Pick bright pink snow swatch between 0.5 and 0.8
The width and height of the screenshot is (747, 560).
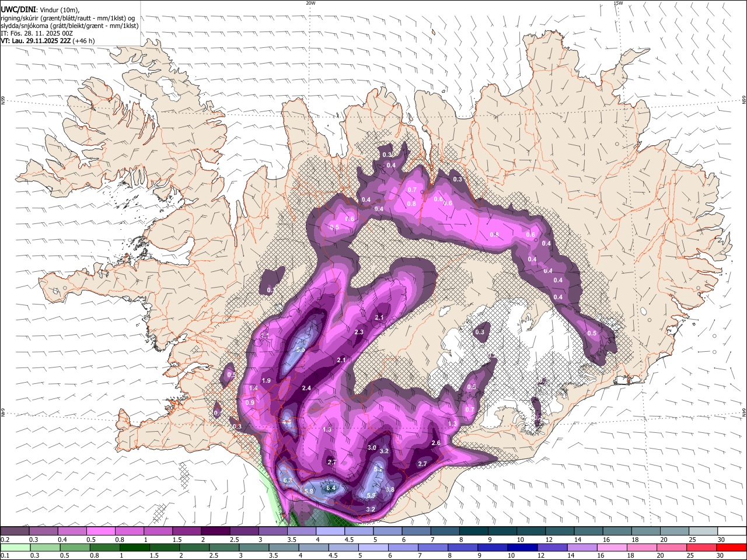(x=100, y=531)
